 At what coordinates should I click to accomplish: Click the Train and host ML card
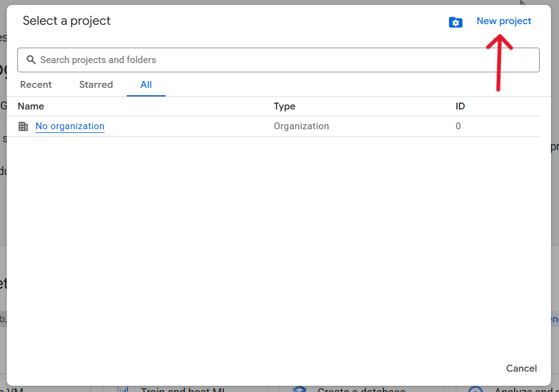coord(181,390)
